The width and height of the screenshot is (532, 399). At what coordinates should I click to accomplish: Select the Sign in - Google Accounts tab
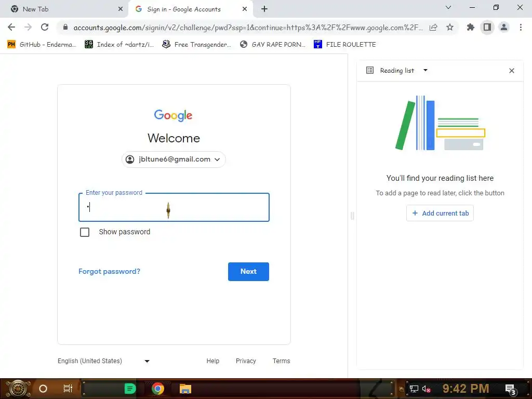(x=191, y=9)
